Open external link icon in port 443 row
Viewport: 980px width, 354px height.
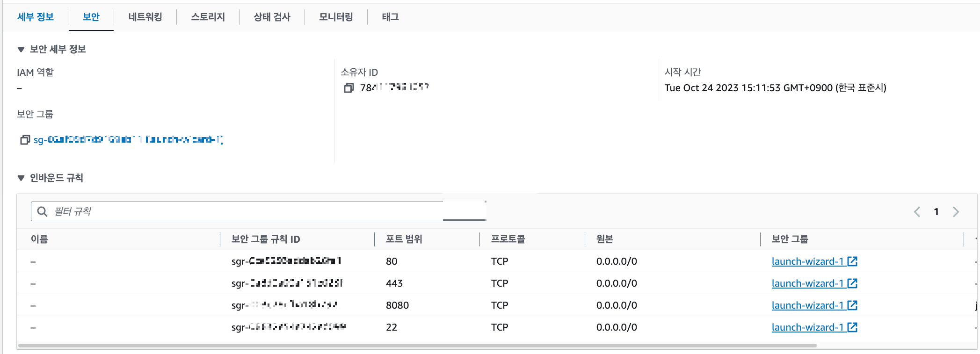coord(852,283)
